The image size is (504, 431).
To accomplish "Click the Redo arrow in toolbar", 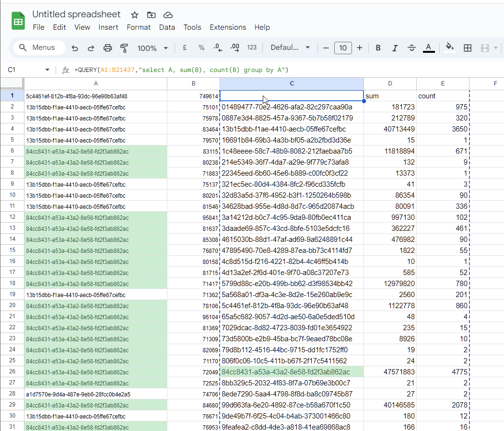I will pos(91,48).
